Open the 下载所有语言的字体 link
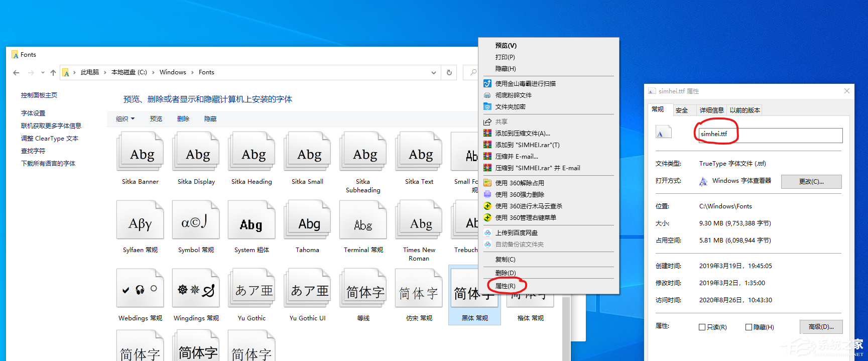 [48, 164]
